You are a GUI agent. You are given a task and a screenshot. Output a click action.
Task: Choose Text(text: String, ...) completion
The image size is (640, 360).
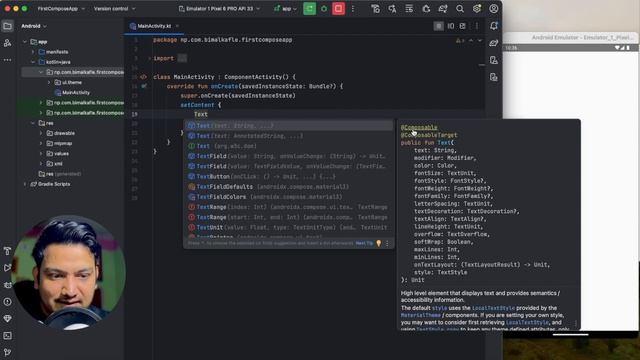click(288, 126)
